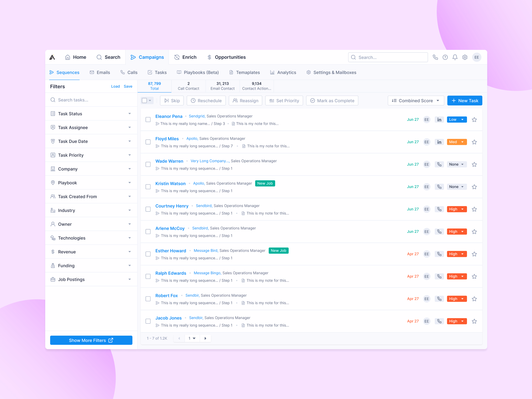The width and height of the screenshot is (532, 399).
Task: Click Mark as Complete button
Action: click(332, 101)
